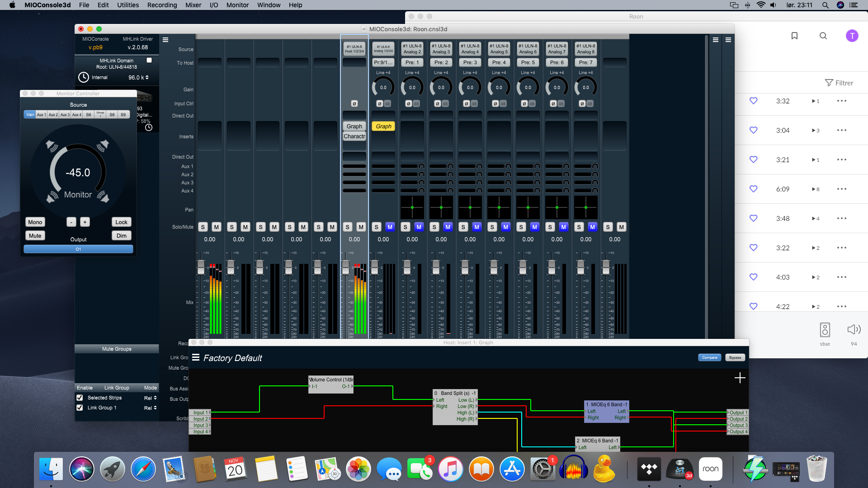This screenshot has height=488, width=868.
Task: Click the Mute button in Monitor Controller
Action: [35, 235]
